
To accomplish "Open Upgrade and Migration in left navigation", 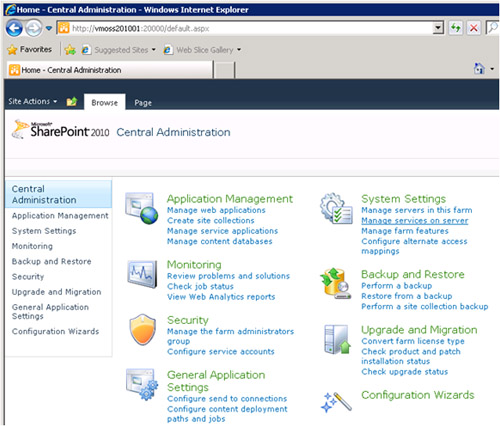I will click(x=56, y=292).
